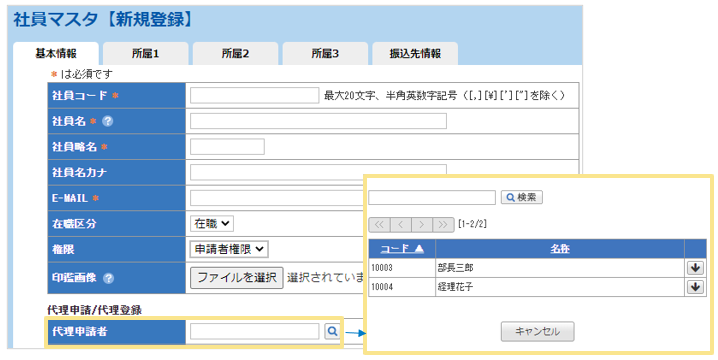Click the 社員マスタ【新規登録】 title

tap(104, 20)
